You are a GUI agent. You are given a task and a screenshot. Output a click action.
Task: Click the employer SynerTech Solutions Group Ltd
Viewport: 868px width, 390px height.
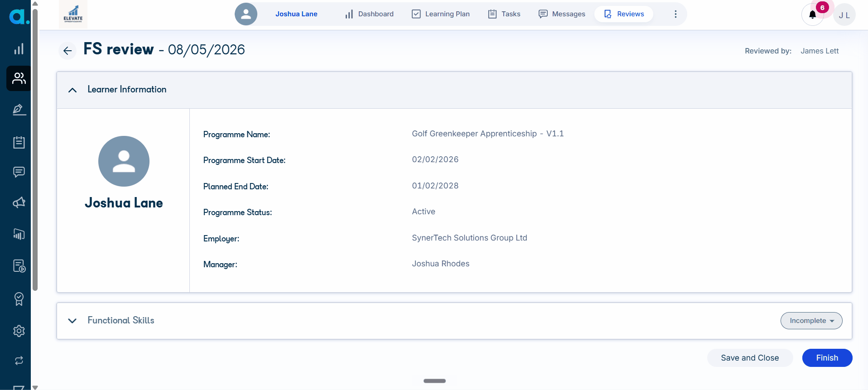(x=469, y=238)
